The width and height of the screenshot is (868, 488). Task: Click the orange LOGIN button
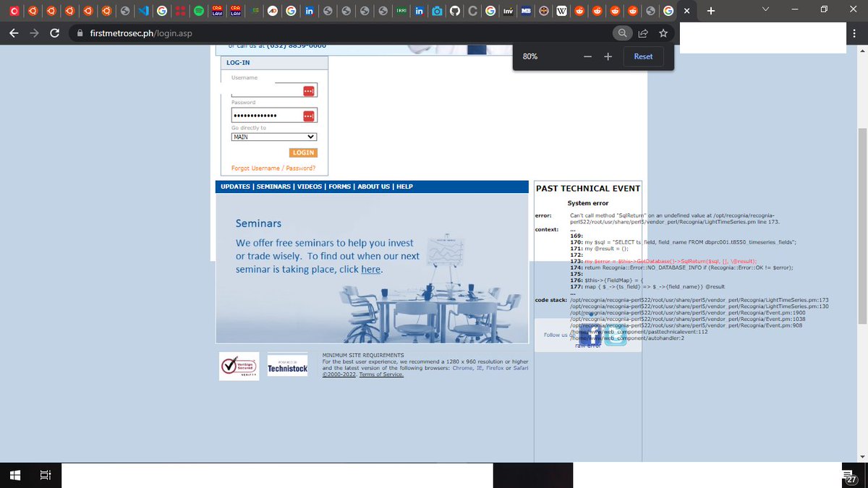303,153
